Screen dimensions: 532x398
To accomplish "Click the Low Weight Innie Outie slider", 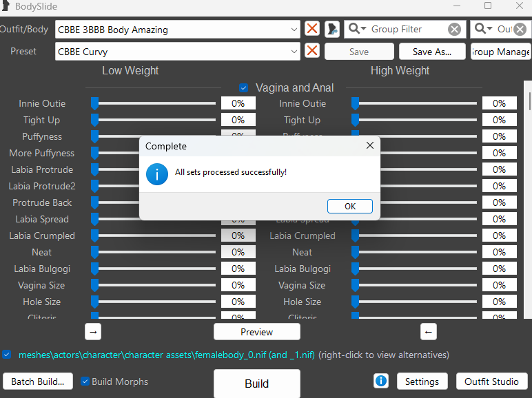I will (154, 103).
